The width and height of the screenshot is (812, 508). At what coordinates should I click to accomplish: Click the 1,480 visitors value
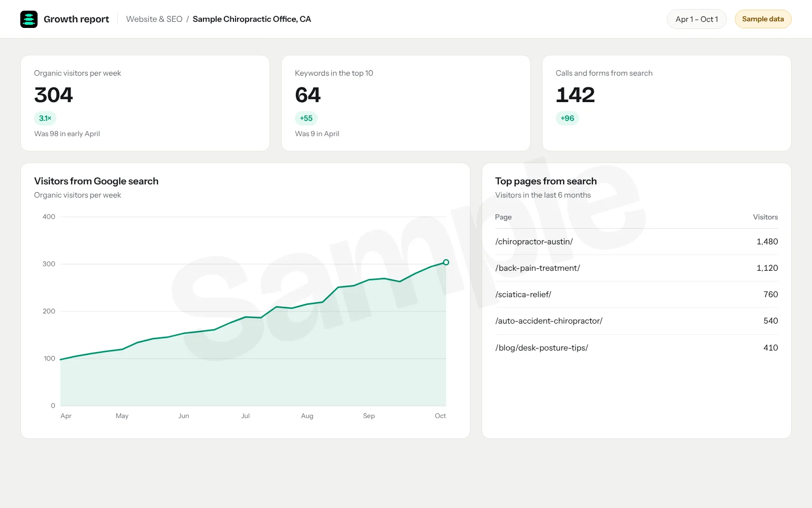pyautogui.click(x=767, y=242)
